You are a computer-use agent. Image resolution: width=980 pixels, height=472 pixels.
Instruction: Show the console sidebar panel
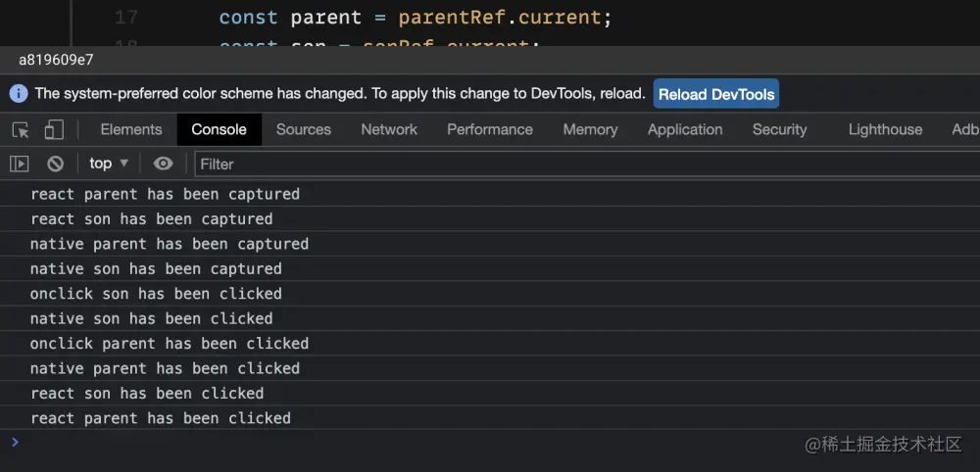click(x=20, y=164)
